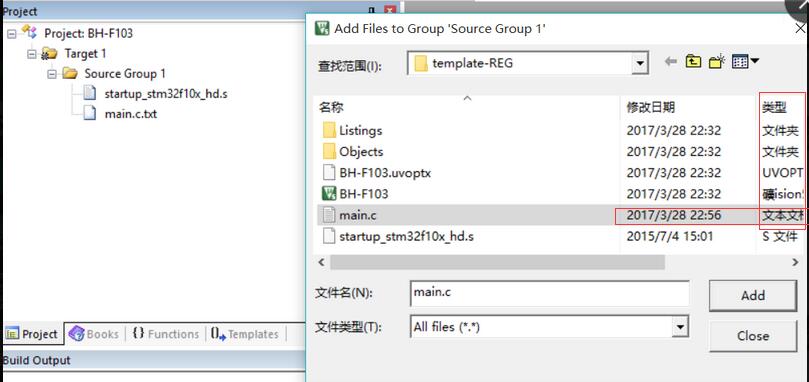Image resolution: width=809 pixels, height=382 pixels.
Task: Select Project: BH-F103 in the tree
Action: coord(88,34)
